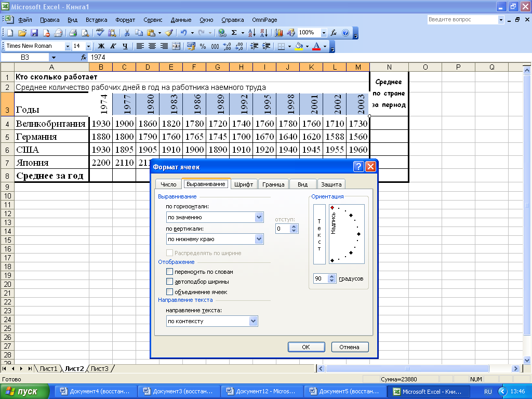Switch to sheet 'Лист1'
This screenshot has height=399, width=532.
click(x=48, y=368)
